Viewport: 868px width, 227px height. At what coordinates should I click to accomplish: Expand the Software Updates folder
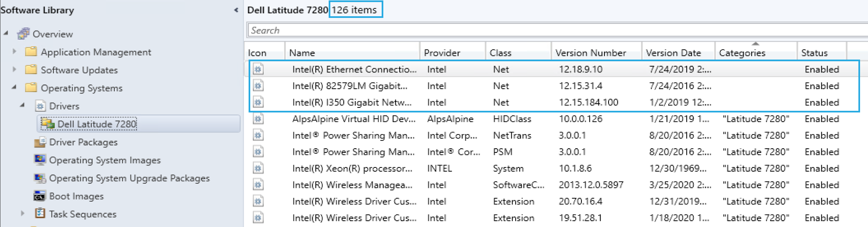pos(15,70)
